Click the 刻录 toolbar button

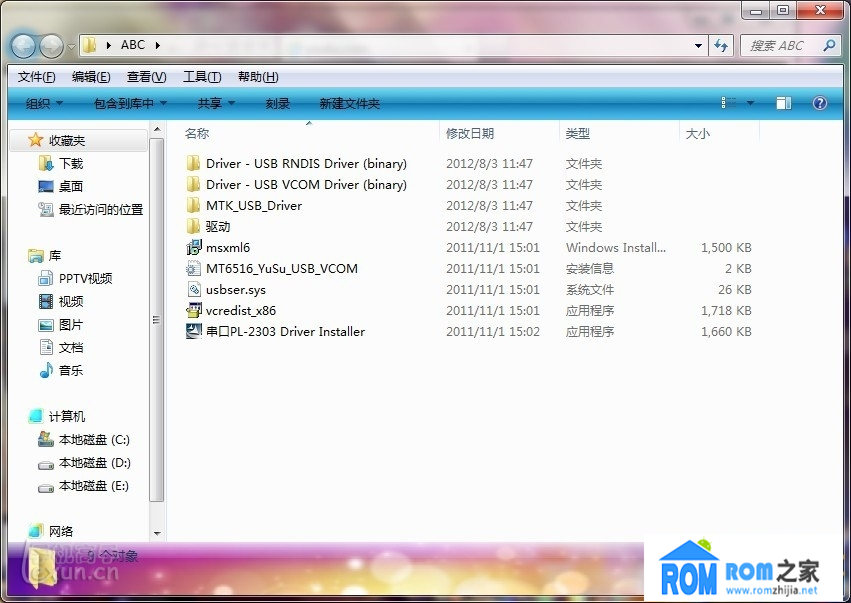coord(278,103)
